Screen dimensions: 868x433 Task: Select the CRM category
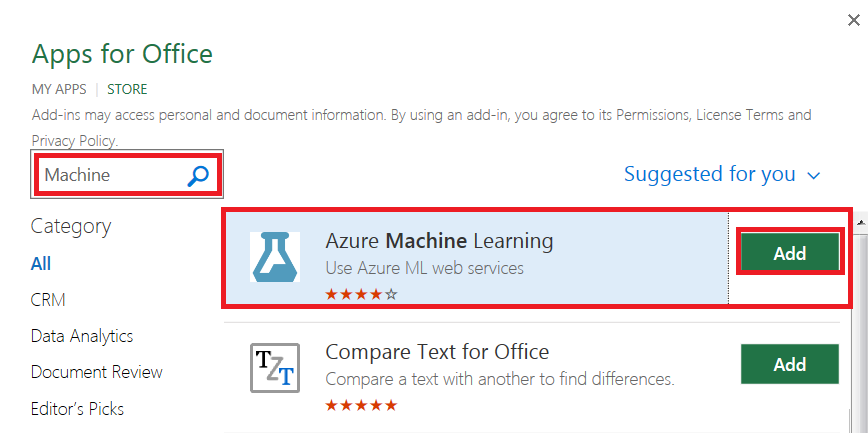(48, 300)
